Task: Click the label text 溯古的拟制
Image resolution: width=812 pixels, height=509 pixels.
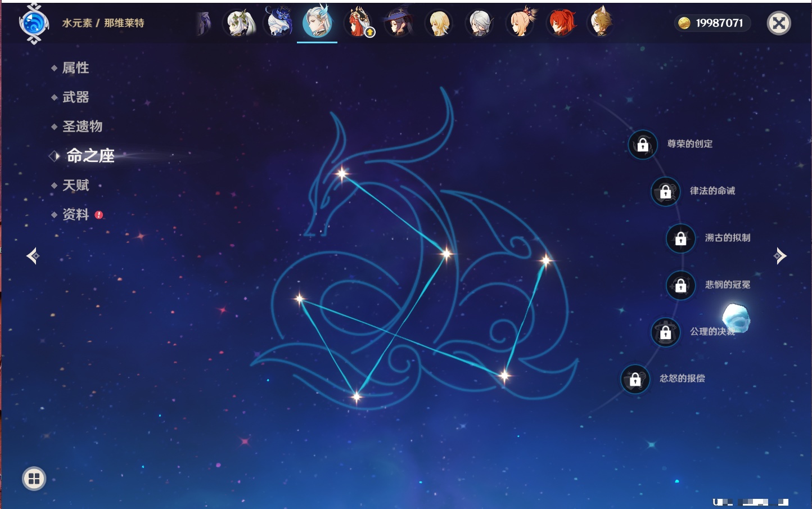Action: [728, 237]
